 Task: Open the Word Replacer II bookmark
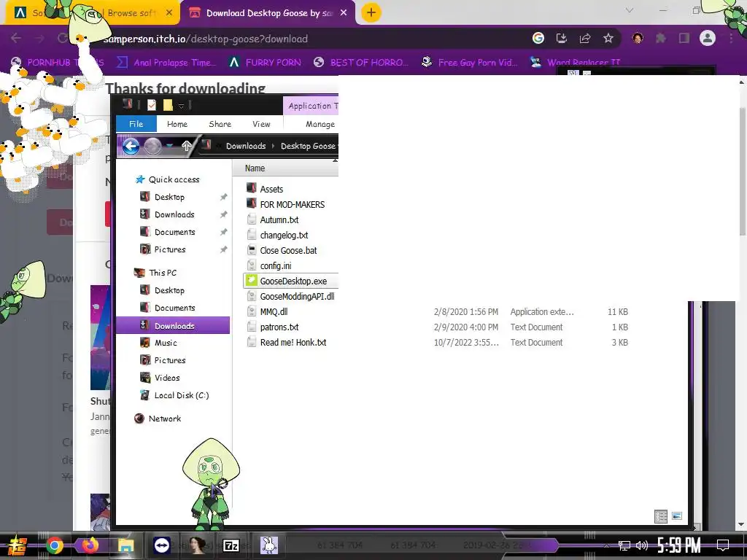576,63
